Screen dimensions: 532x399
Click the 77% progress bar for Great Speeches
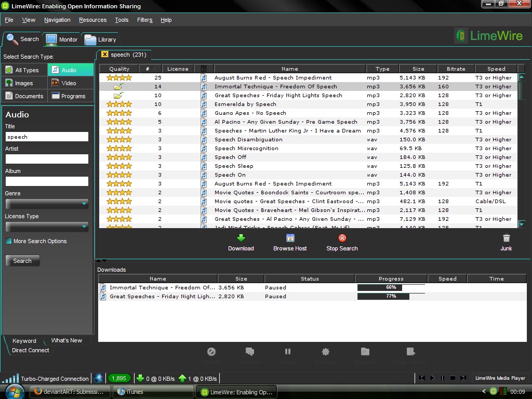pos(391,297)
